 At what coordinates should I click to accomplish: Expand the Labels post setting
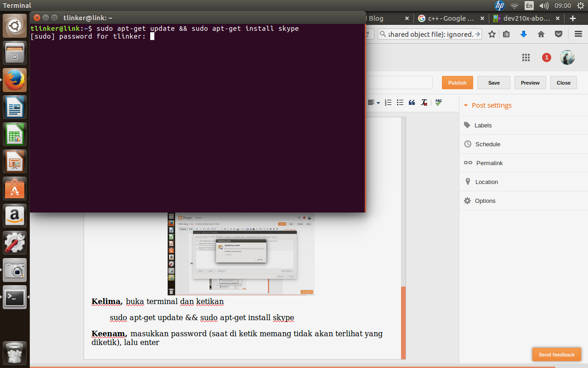524,125
